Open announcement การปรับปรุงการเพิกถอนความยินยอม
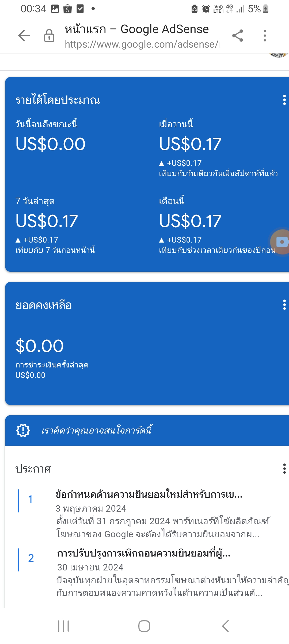 click(144, 553)
